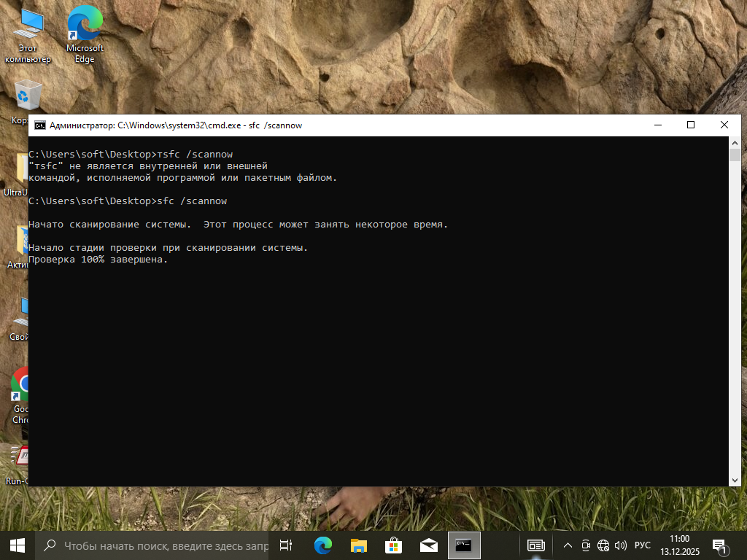Image resolution: width=747 pixels, height=560 pixels.
Task: Open the Windows Start menu
Action: [18, 545]
